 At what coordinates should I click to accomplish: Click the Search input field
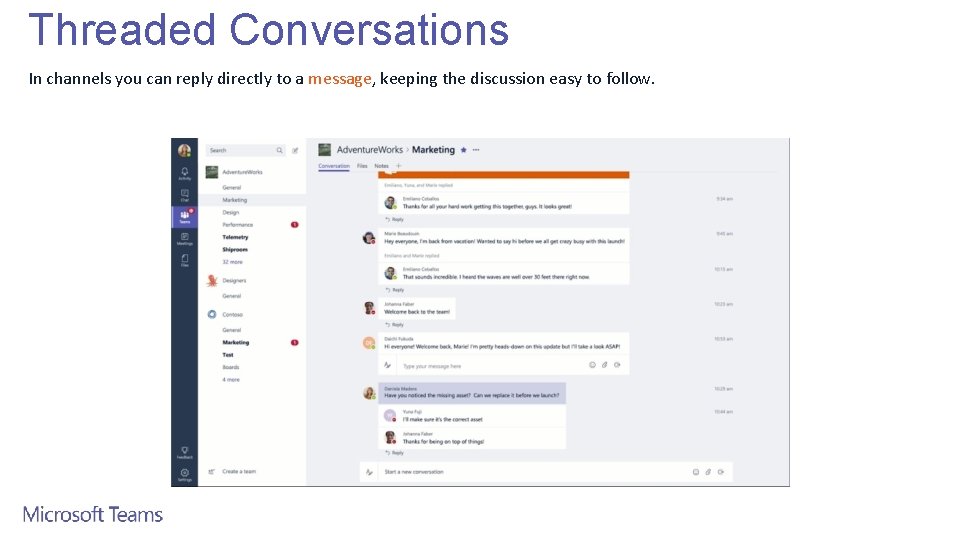coord(246,150)
